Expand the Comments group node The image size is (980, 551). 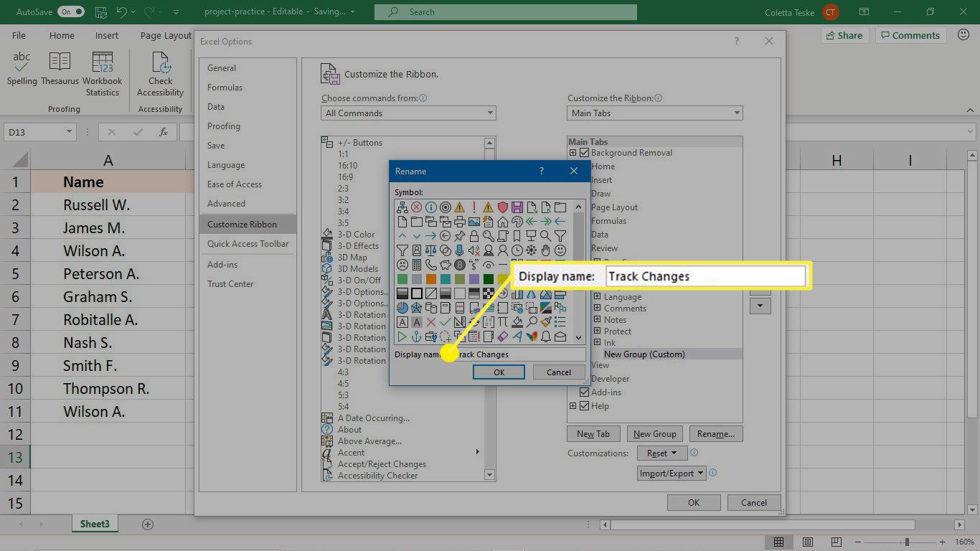click(x=597, y=309)
